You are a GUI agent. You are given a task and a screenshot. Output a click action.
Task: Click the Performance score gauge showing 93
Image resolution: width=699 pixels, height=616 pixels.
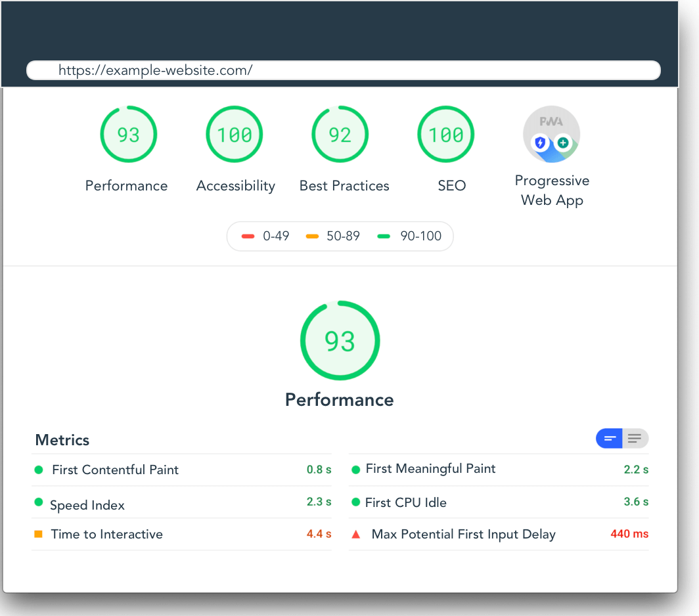128,134
